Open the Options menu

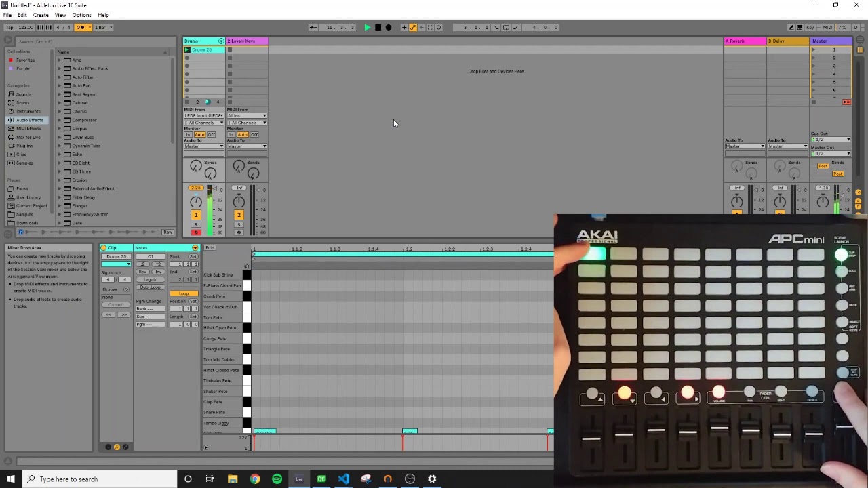(81, 15)
